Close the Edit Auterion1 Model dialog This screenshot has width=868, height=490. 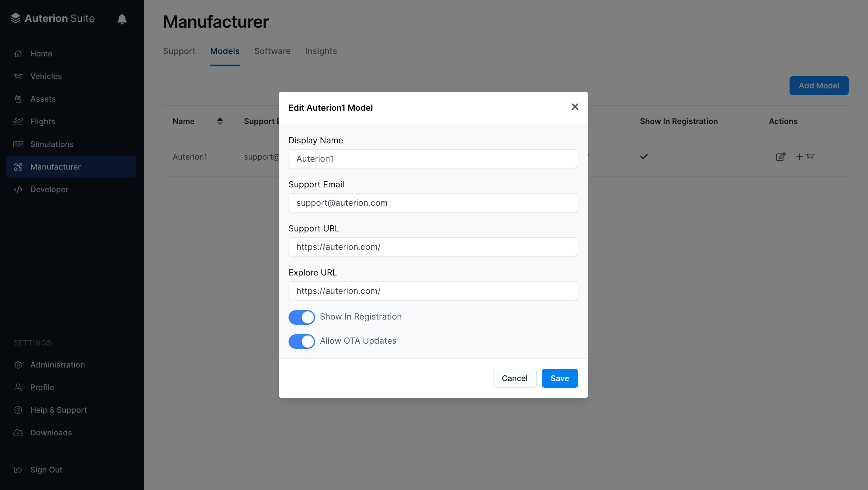coord(575,107)
